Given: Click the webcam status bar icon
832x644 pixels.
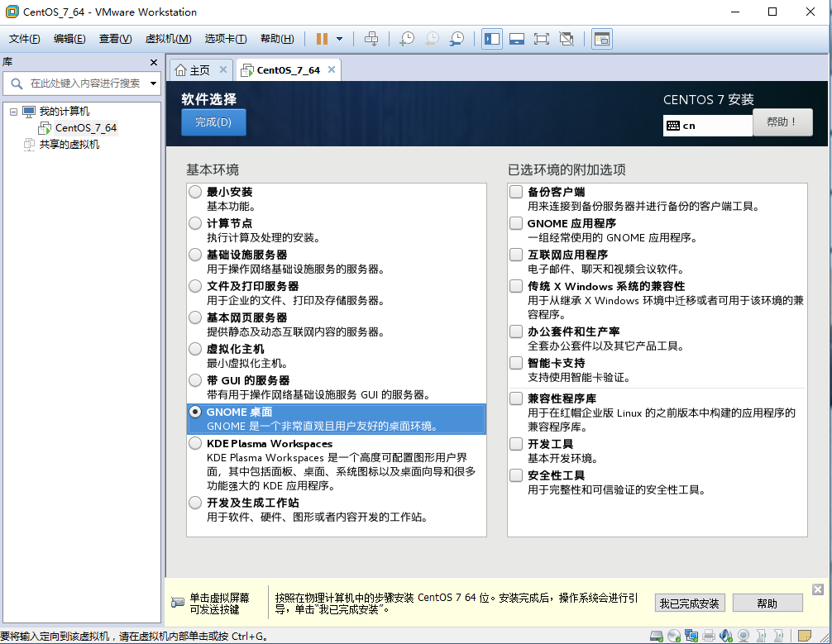Looking at the screenshot, I should point(744,636).
